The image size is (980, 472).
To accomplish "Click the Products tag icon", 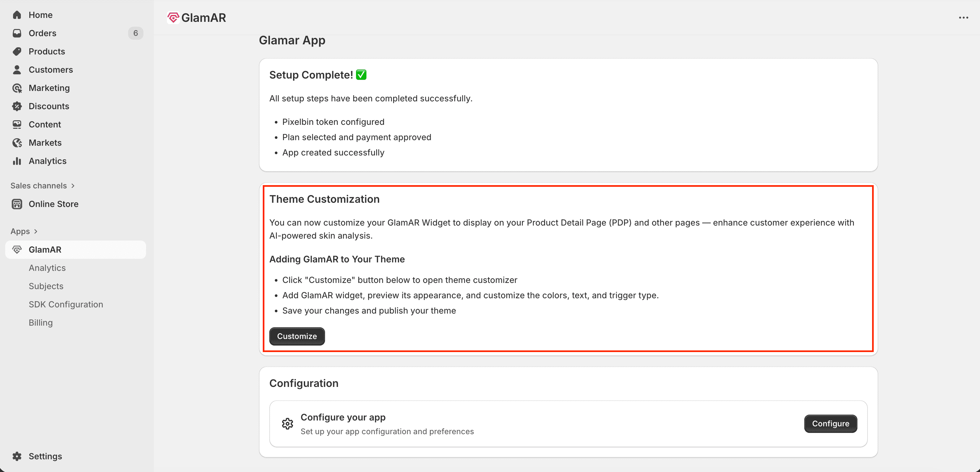I will click(17, 52).
